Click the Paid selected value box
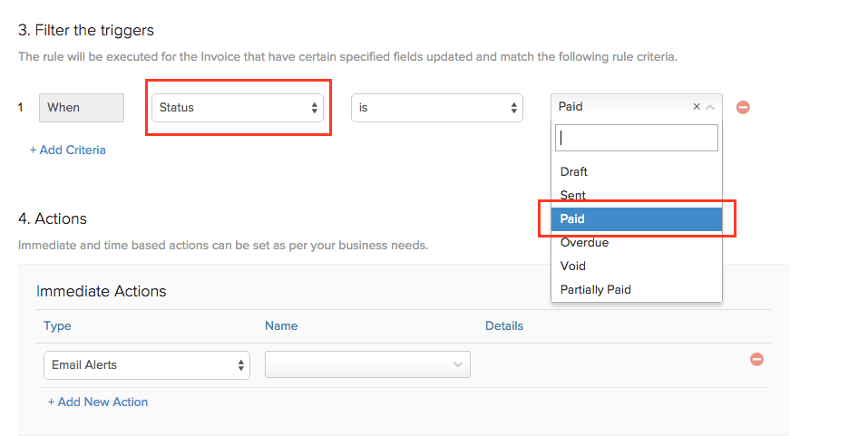Viewport: 868px width, 436px height. [621, 107]
